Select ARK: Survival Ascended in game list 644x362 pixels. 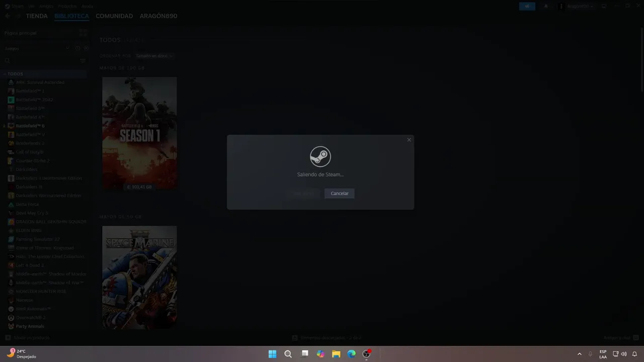(x=40, y=82)
